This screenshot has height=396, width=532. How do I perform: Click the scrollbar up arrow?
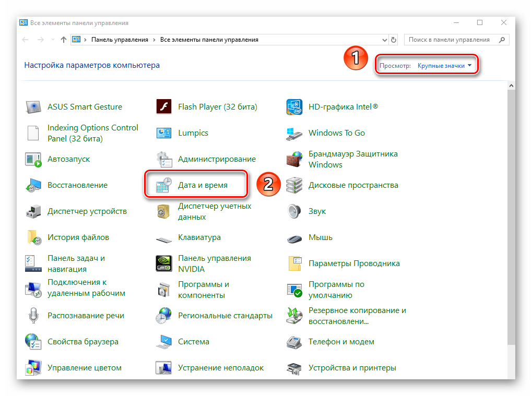click(511, 86)
